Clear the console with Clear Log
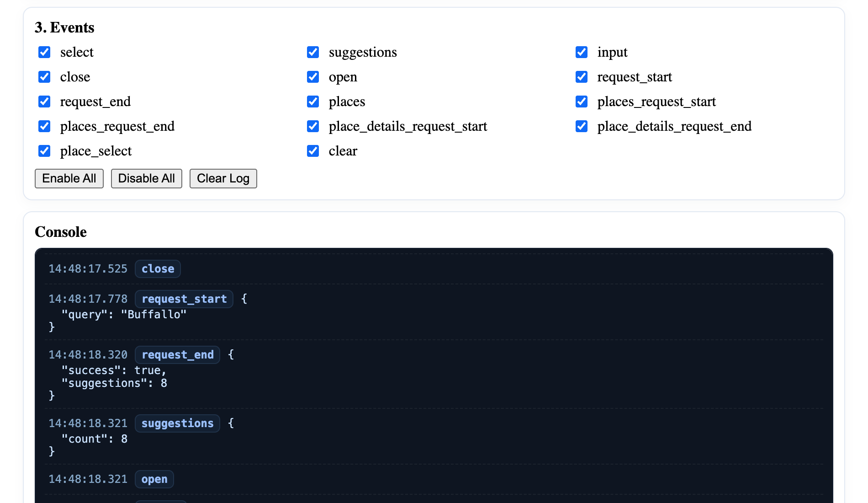 click(223, 178)
